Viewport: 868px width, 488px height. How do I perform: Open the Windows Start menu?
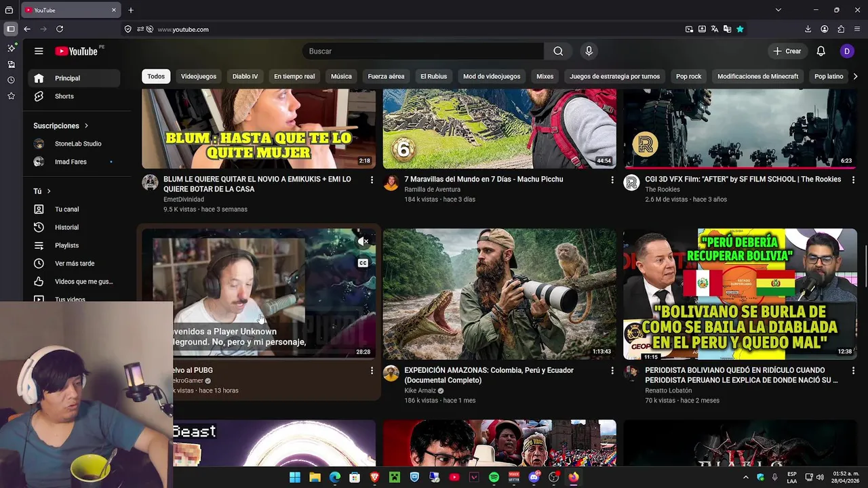295,477
